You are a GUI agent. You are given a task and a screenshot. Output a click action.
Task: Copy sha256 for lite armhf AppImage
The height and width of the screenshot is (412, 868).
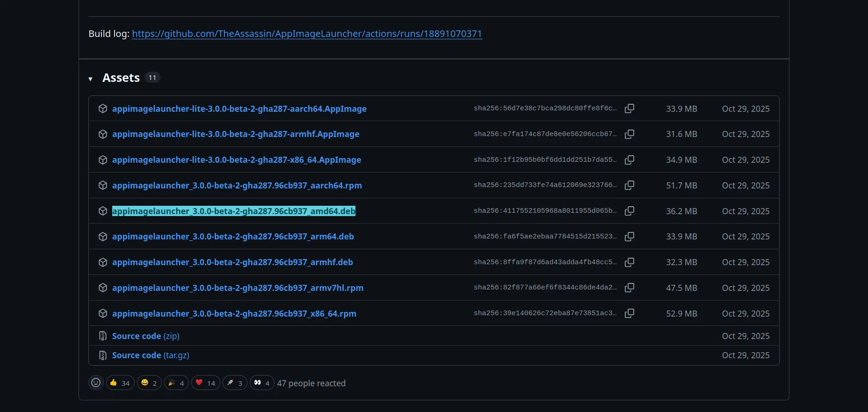629,134
